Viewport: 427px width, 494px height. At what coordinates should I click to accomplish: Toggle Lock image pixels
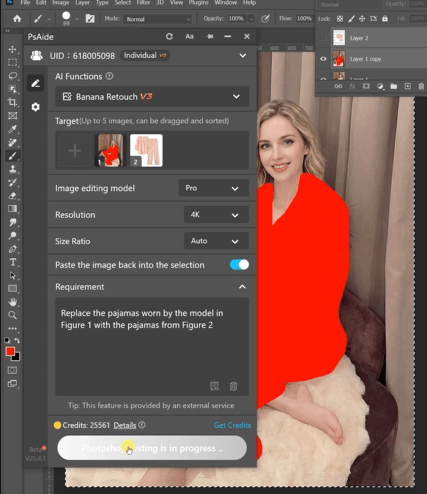click(351, 19)
